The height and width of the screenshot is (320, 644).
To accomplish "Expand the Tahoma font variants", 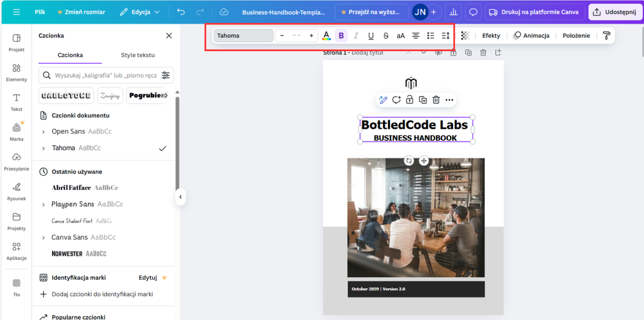I will click(43, 148).
